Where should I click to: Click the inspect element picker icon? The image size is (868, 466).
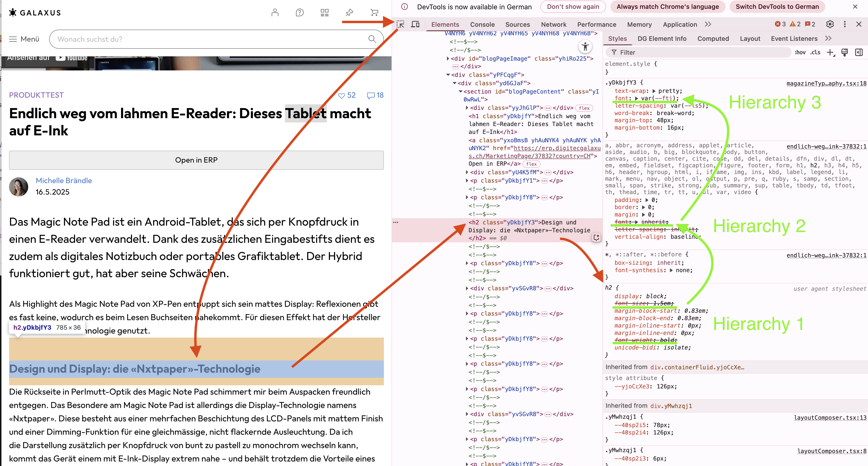coord(400,24)
